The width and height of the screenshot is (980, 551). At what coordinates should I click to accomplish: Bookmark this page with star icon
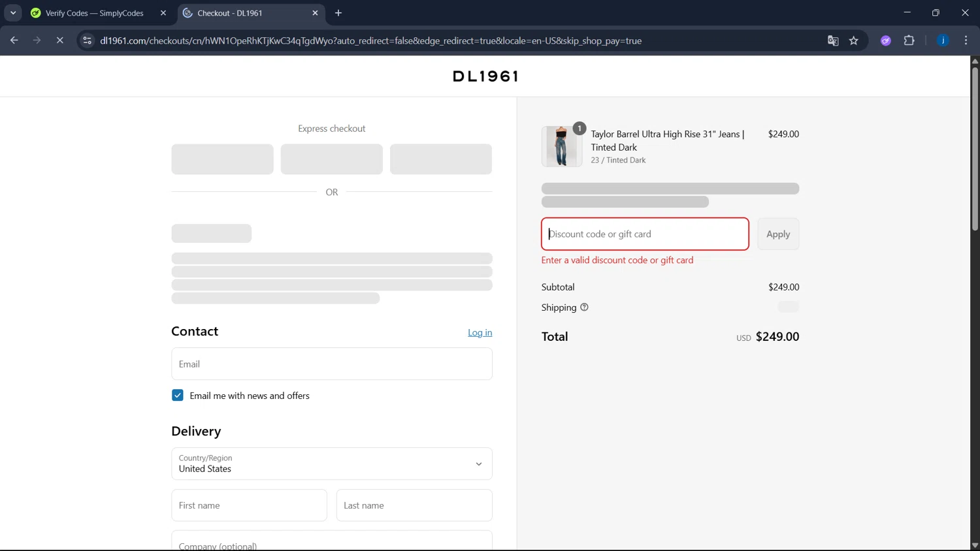tap(853, 40)
